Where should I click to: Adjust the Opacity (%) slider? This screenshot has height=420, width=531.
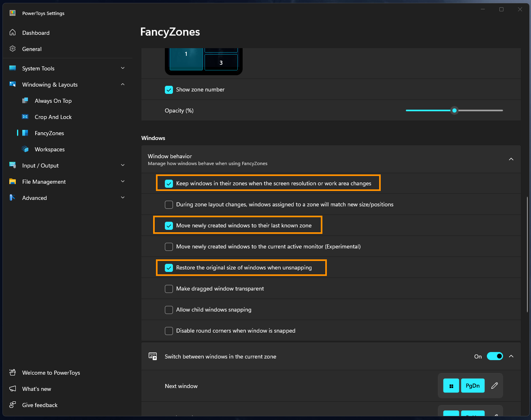point(454,110)
